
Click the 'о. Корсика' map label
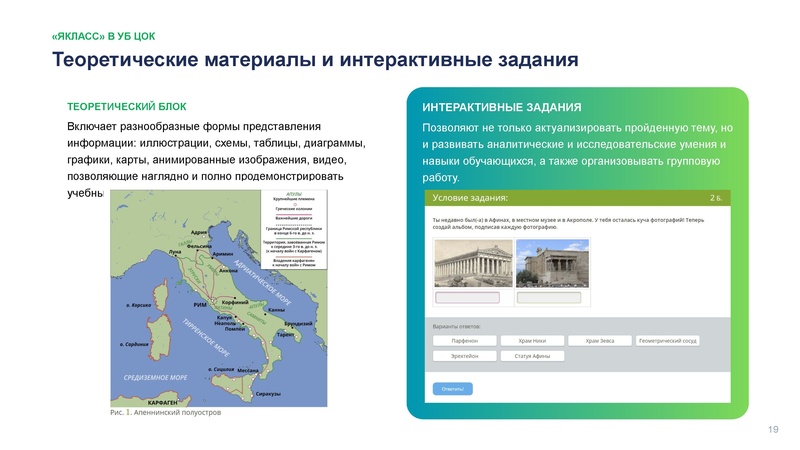coord(138,305)
